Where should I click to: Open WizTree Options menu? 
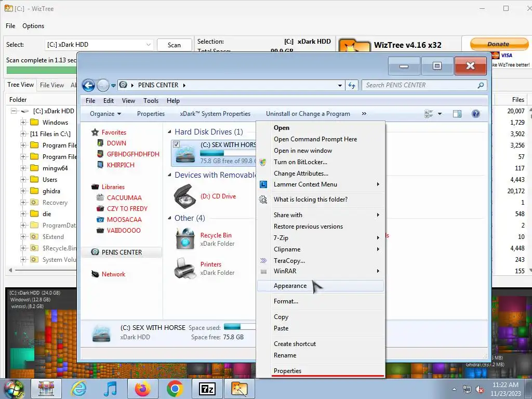coord(33,26)
